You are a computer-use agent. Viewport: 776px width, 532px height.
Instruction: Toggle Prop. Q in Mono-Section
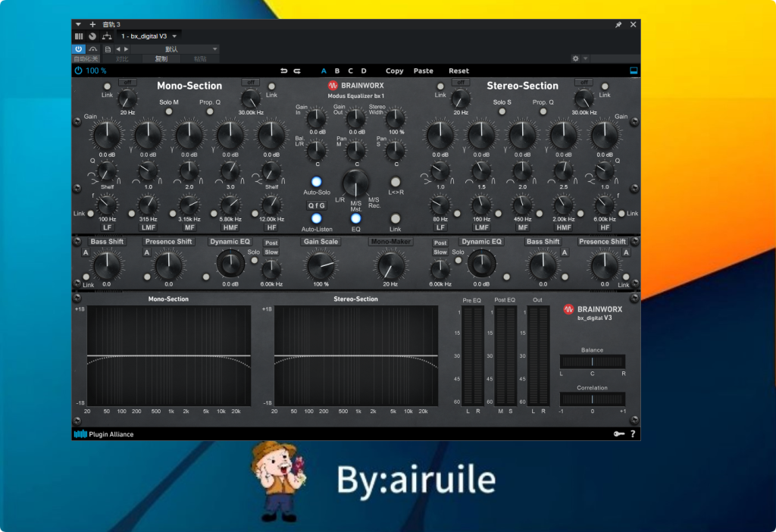pyautogui.click(x=210, y=111)
